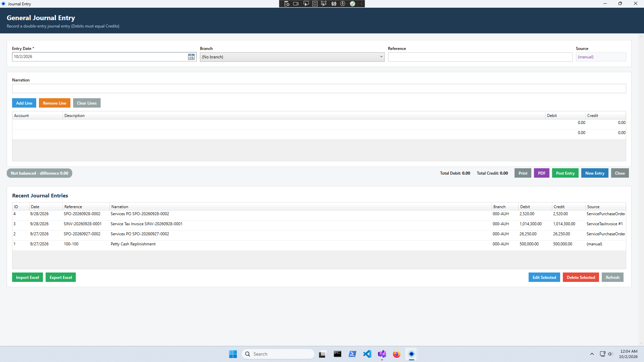Click the Clear Lines button
Screen dimensions: 644x362
point(87,103)
